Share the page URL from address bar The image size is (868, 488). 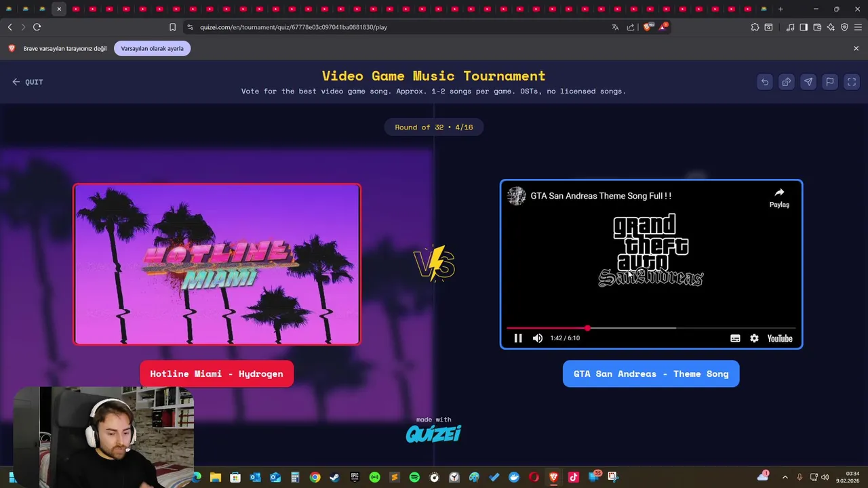(x=631, y=27)
